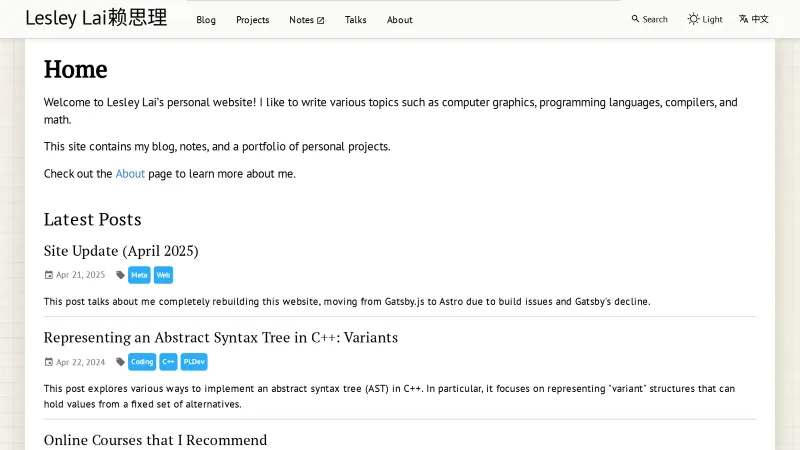Follow the About link in intro paragraph
800x450 pixels.
[x=130, y=174]
